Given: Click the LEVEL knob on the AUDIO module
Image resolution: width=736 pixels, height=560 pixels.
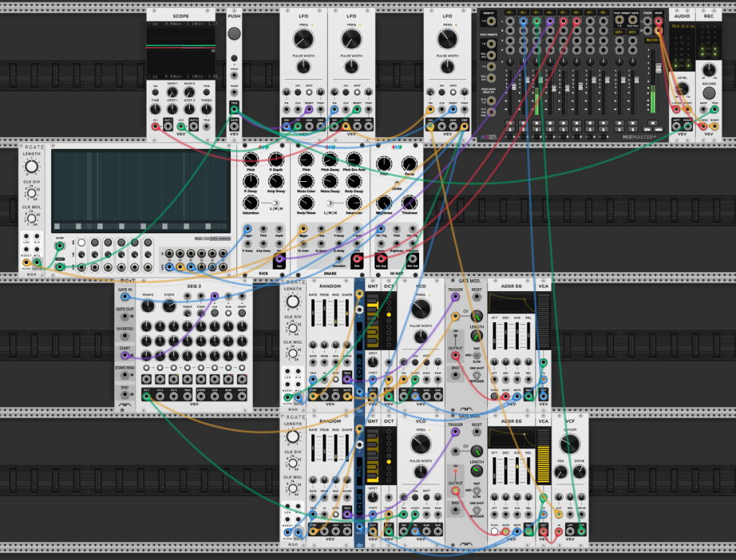Looking at the screenshot, I should 682,88.
